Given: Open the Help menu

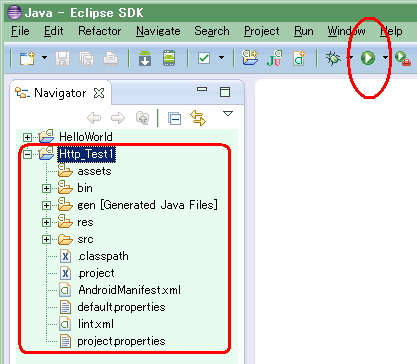Looking at the screenshot, I should click(391, 31).
